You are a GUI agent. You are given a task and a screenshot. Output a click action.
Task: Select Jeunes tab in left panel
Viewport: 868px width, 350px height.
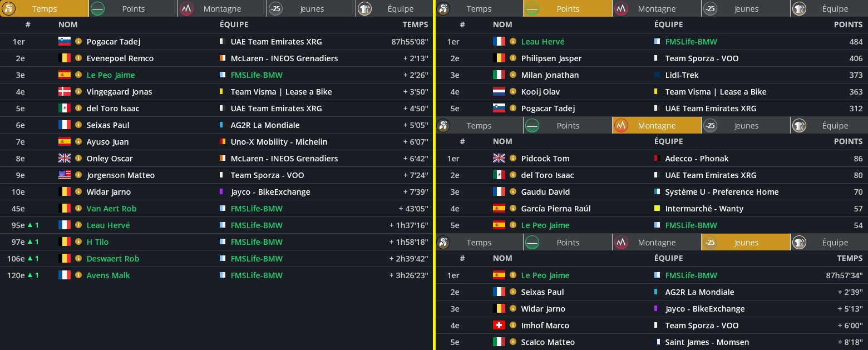[312, 9]
